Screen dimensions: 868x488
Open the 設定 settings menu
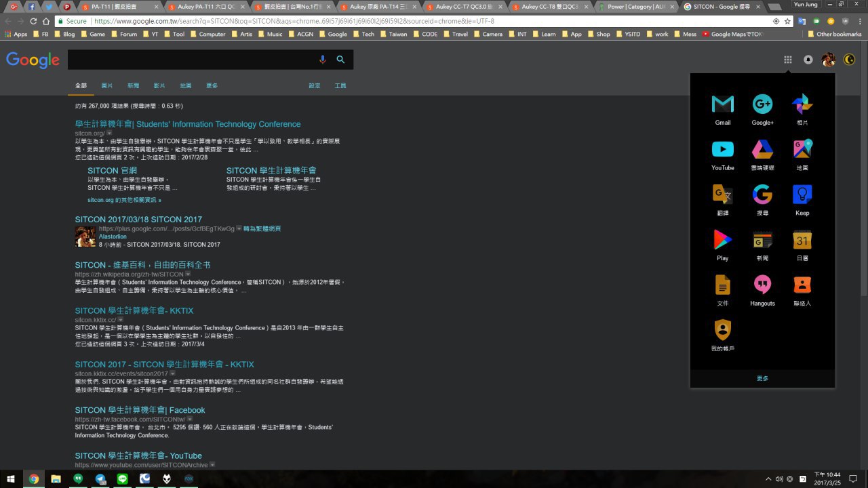[x=315, y=86]
